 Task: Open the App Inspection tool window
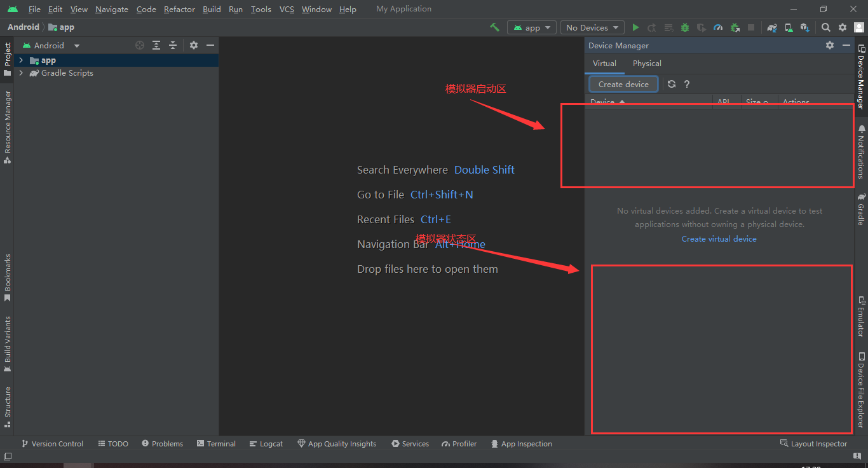click(x=520, y=444)
